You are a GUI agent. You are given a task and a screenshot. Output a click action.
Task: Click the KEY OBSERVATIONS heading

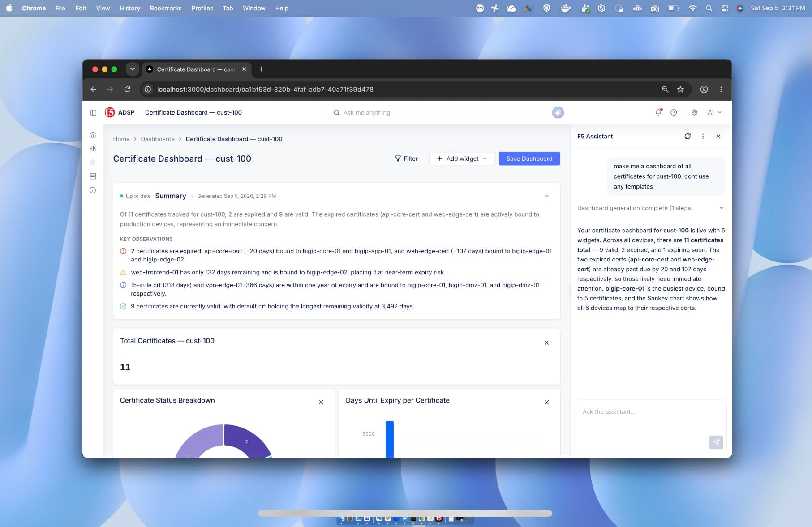[146, 239]
